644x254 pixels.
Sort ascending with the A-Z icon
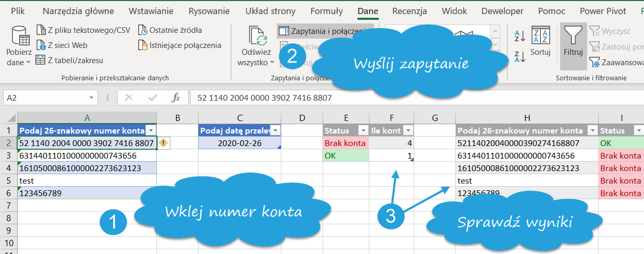(x=519, y=36)
